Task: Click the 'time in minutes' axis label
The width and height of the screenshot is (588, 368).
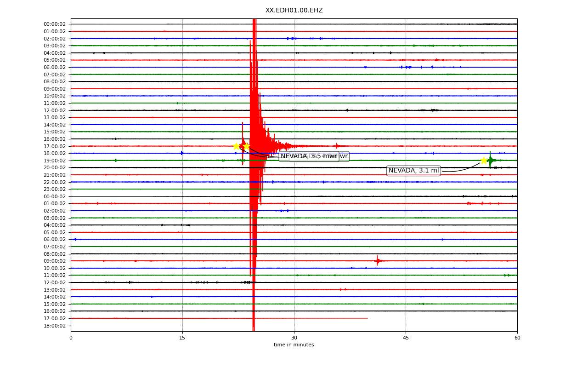Action: (x=294, y=345)
